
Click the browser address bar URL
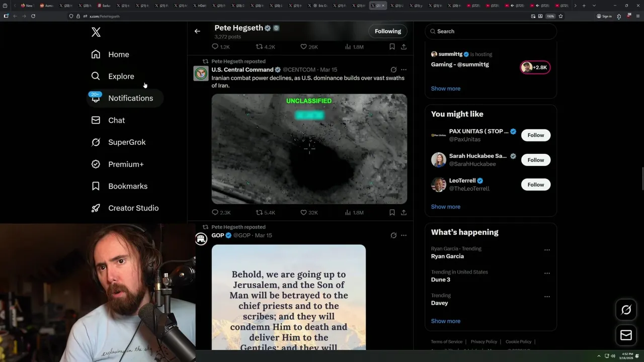click(105, 17)
